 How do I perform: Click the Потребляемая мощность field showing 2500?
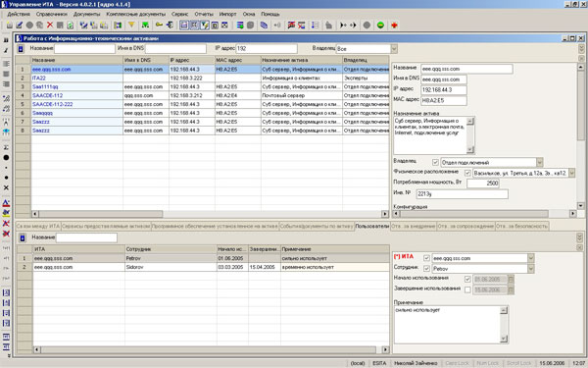[483, 184]
